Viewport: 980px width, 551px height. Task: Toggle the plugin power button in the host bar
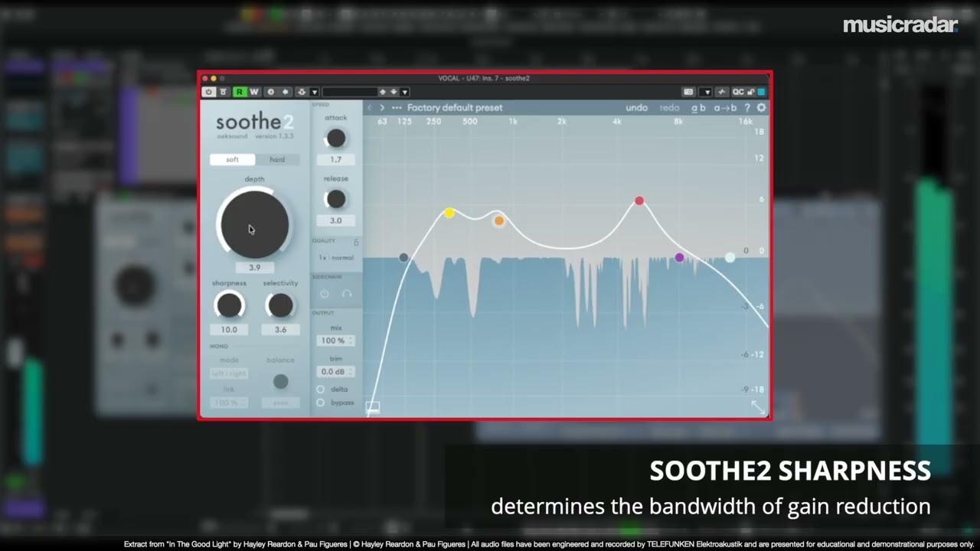(208, 92)
